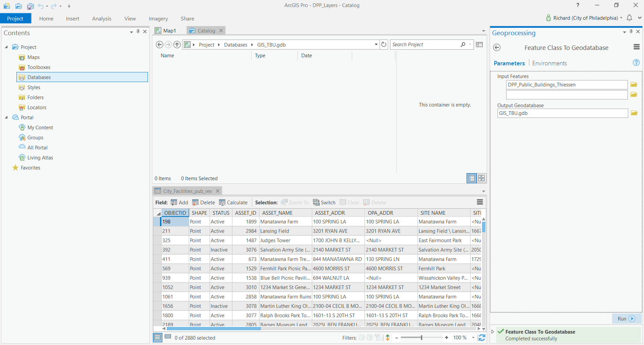Screen dimensions: 644x345
Task: Expand the geoprocessing result messages
Action: [492, 332]
